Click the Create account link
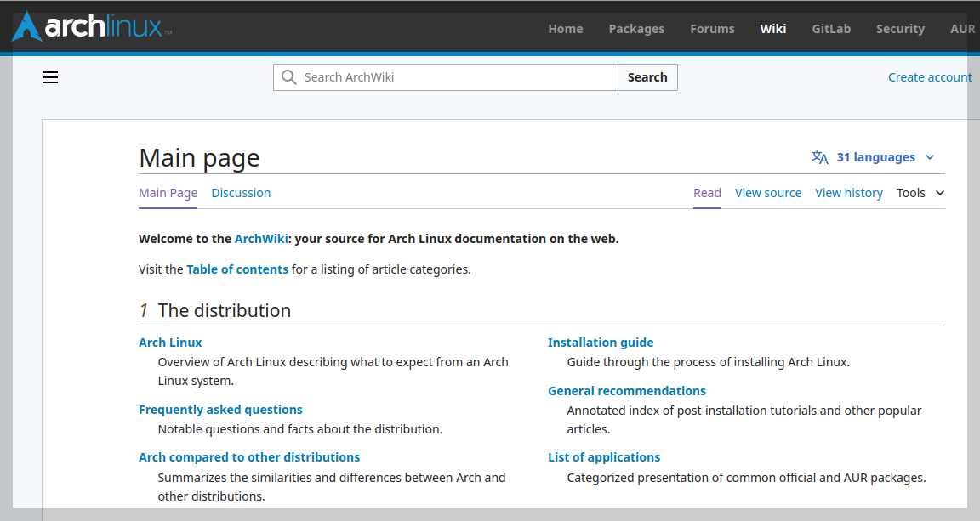This screenshot has height=521, width=980. tap(930, 77)
